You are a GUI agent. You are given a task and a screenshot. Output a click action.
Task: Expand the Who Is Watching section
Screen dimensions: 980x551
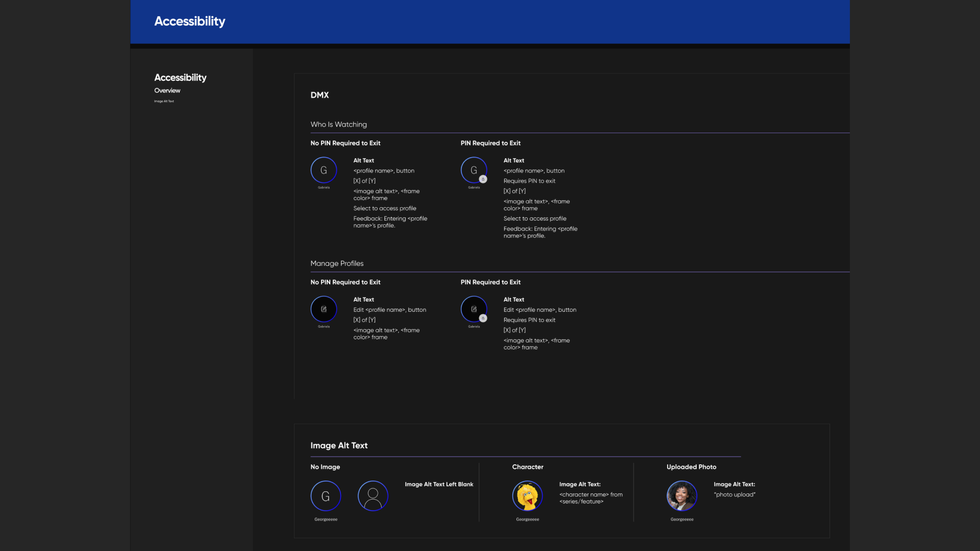coord(338,124)
